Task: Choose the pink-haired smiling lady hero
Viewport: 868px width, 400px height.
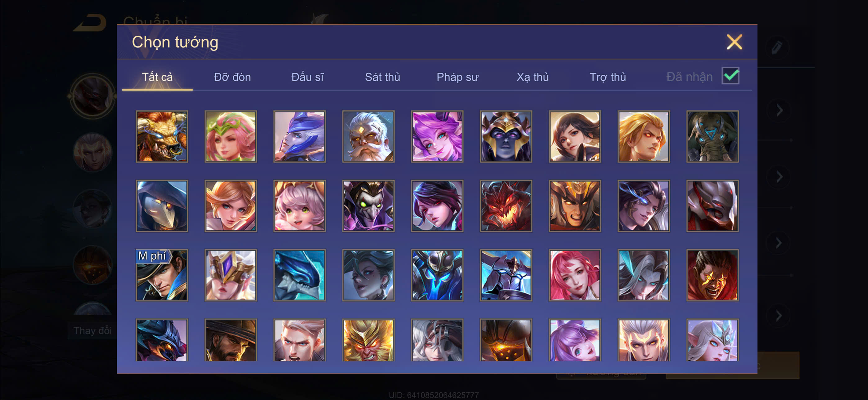Action: pyautogui.click(x=575, y=275)
